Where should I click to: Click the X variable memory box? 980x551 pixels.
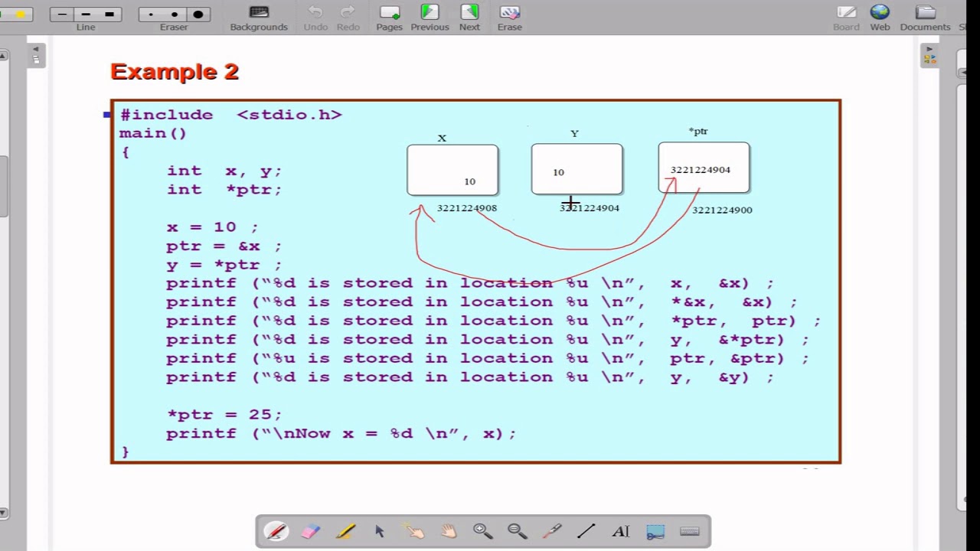click(x=452, y=170)
